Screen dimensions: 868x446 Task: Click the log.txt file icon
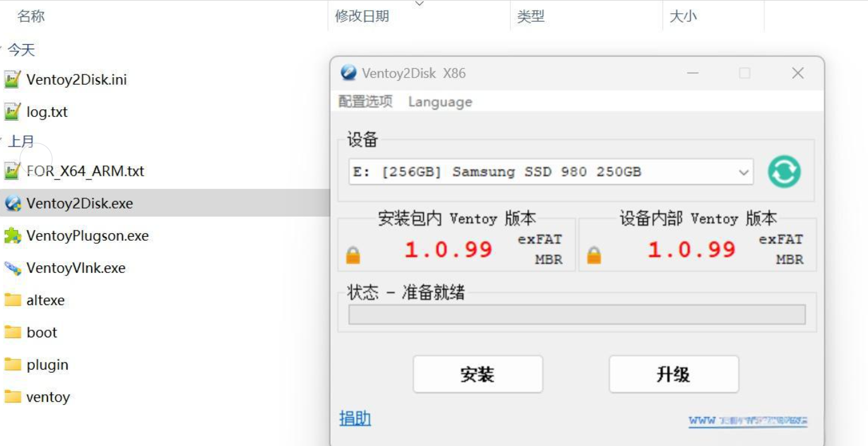pyautogui.click(x=13, y=112)
